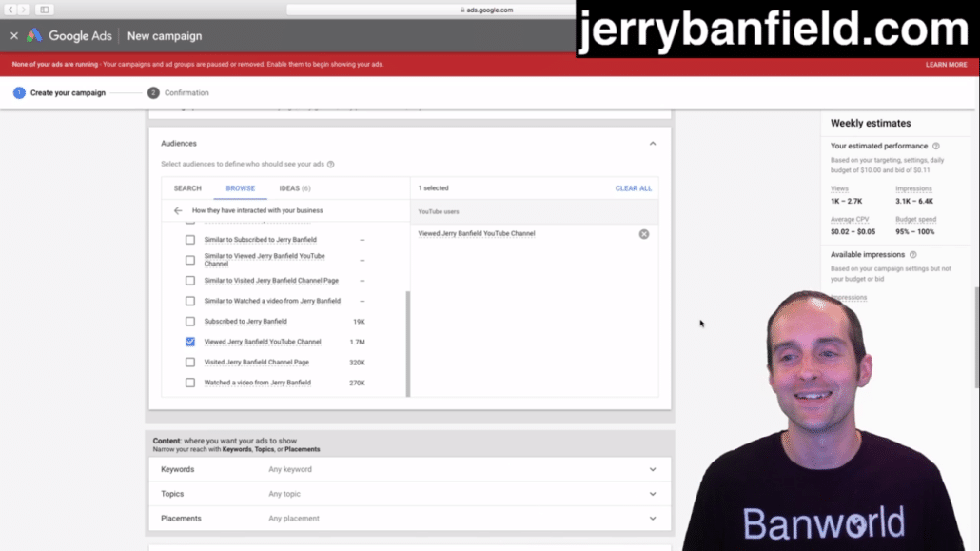
Task: Check 'Subscribed to Jerry Banfield' audience
Action: [190, 322]
